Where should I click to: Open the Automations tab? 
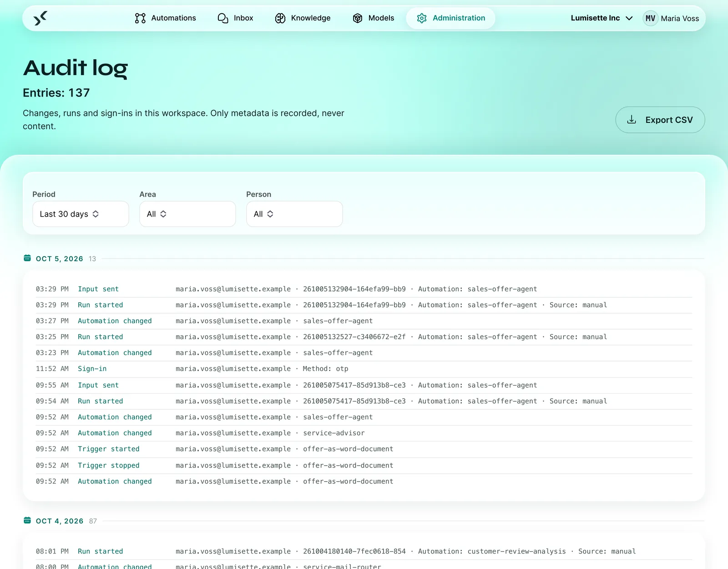coord(166,18)
